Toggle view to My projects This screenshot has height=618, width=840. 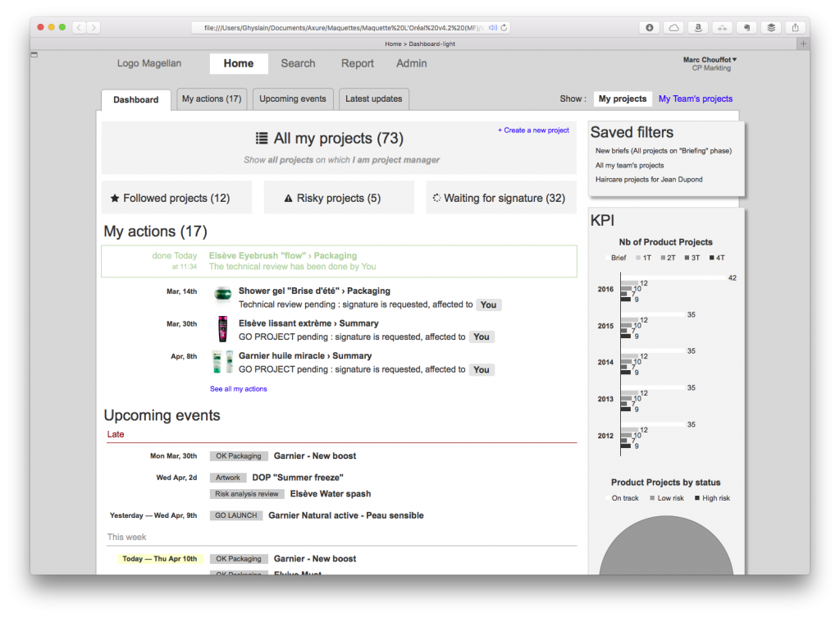tap(623, 99)
